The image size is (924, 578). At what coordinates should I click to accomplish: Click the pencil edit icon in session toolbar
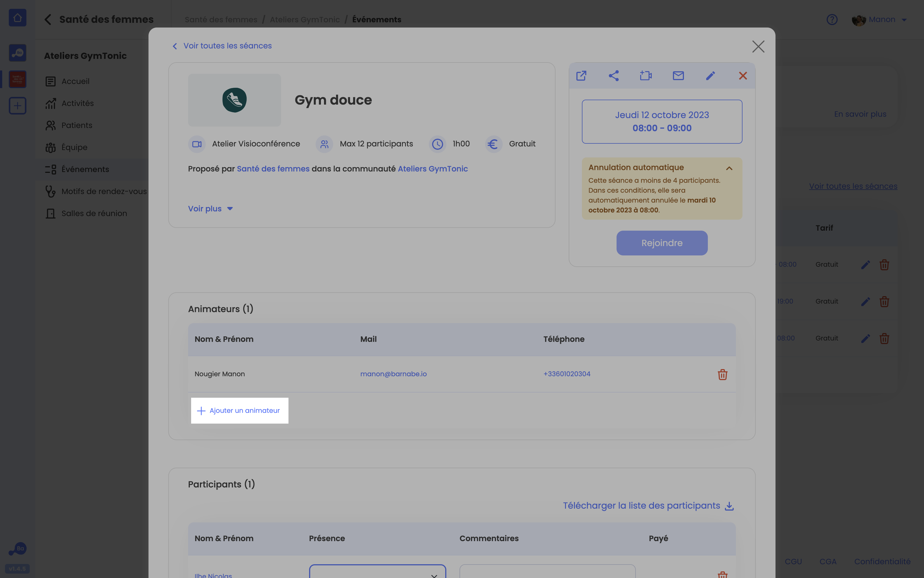point(711,76)
